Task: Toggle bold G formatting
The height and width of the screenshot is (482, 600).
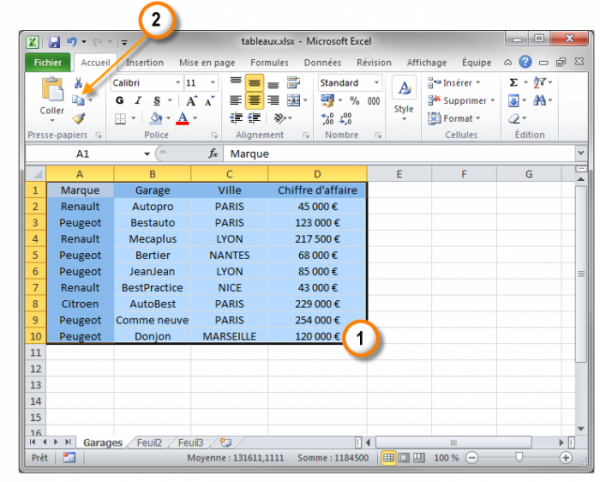Action: click(x=120, y=101)
